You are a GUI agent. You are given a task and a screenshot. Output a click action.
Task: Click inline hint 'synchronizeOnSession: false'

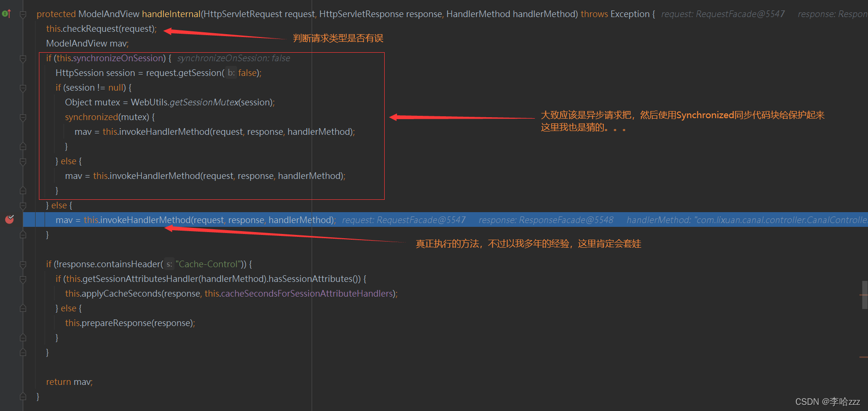(234, 58)
